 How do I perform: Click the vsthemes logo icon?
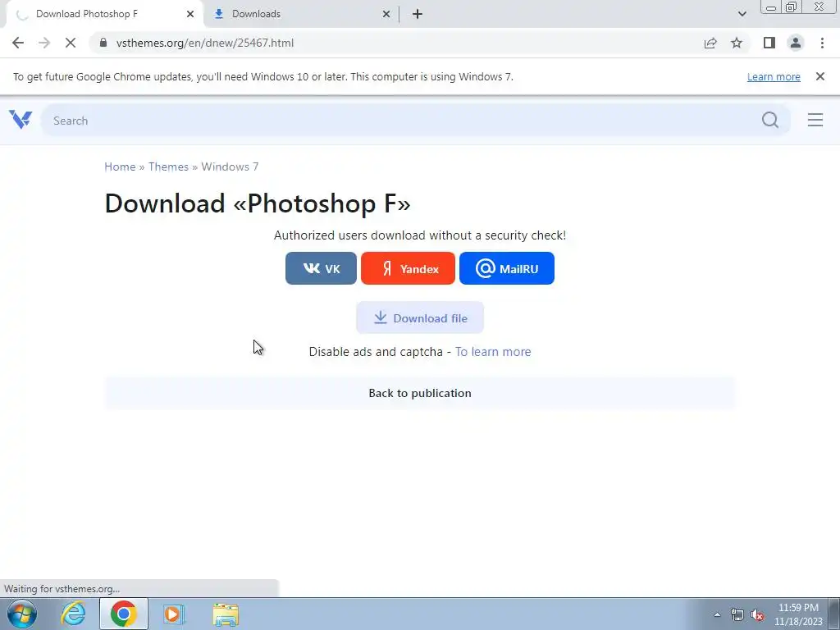tap(21, 120)
